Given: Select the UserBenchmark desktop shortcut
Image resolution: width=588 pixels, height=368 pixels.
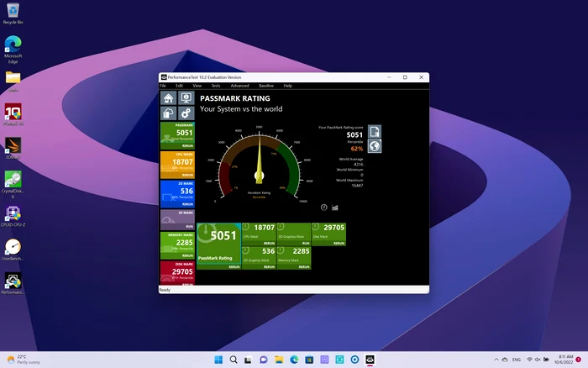Looking at the screenshot, I should click(x=13, y=250).
